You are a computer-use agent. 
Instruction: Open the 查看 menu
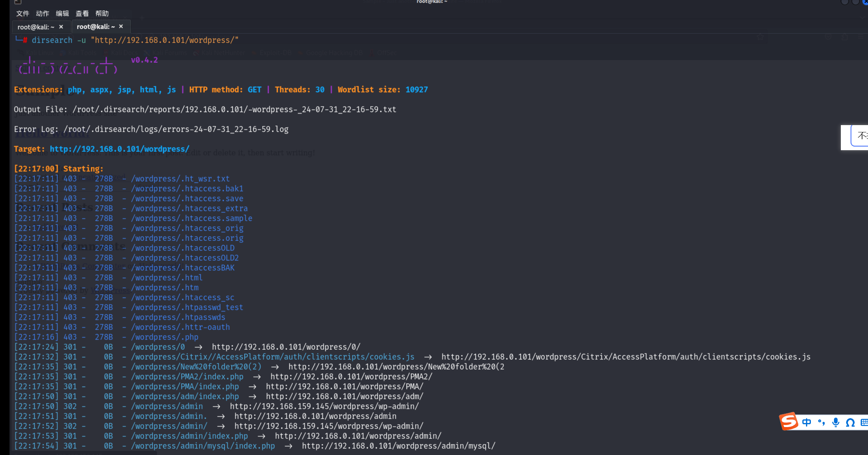pyautogui.click(x=82, y=13)
